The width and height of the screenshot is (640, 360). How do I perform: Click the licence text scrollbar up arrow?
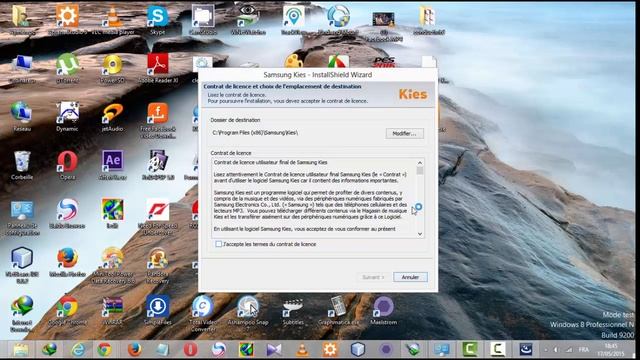pos(420,163)
